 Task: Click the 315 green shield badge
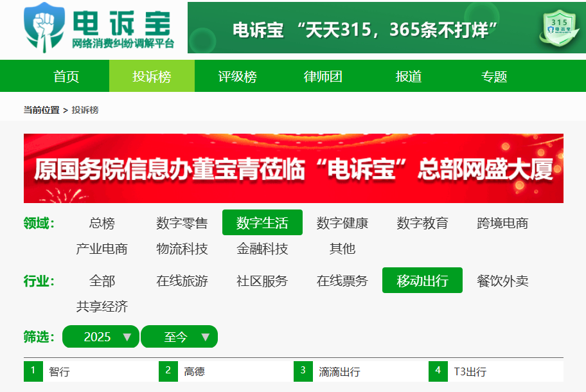(x=559, y=28)
